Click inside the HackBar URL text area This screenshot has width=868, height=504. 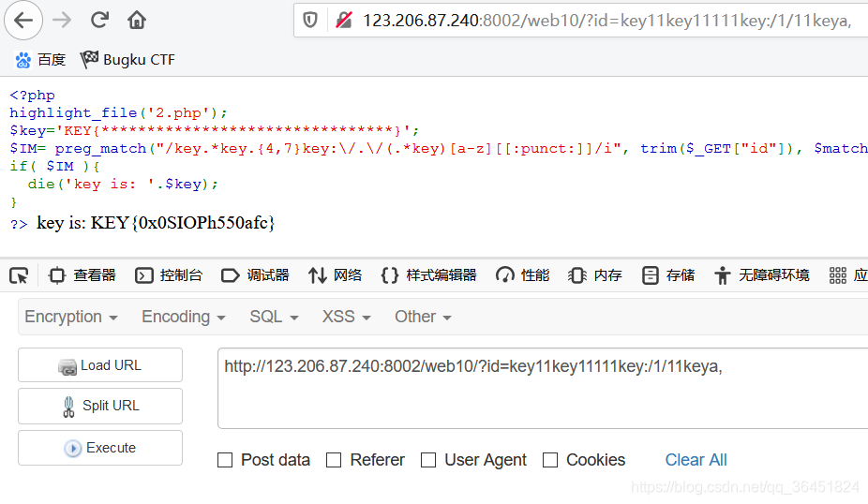543,389
